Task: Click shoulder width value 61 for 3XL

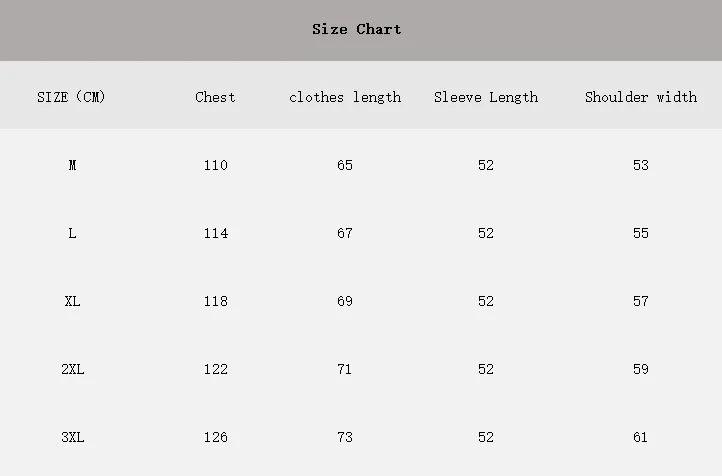Action: click(641, 437)
